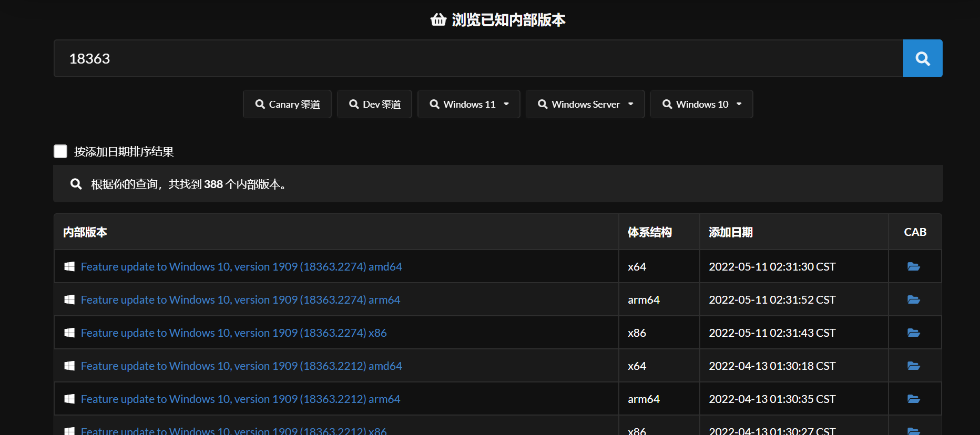The image size is (980, 435).
Task: Open Feature update 18363.2212 arm64 link
Action: click(x=240, y=399)
